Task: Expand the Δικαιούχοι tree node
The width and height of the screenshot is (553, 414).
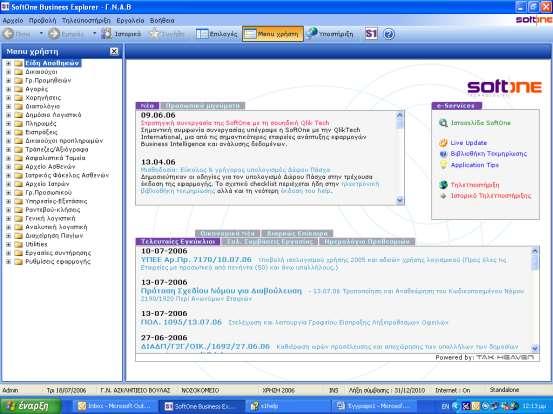Action: (8, 72)
